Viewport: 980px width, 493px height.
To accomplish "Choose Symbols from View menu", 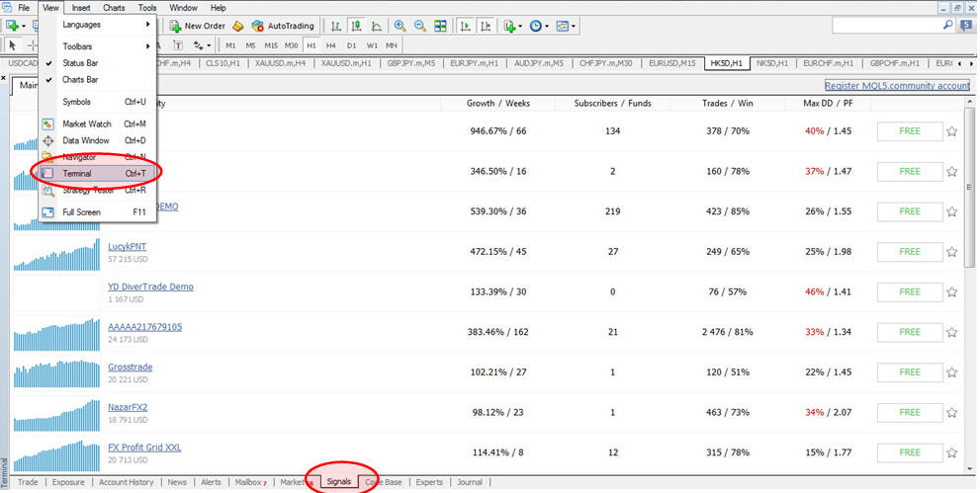I will [x=98, y=102].
